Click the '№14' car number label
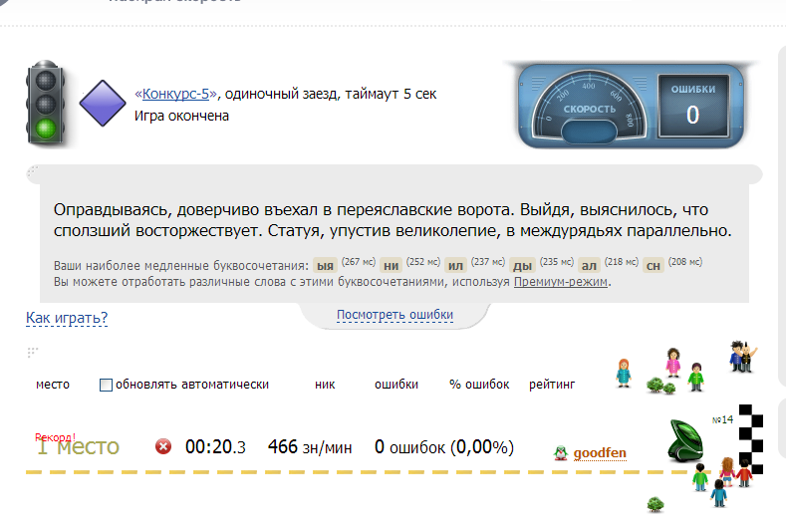This screenshot has width=786, height=532. 722,419
